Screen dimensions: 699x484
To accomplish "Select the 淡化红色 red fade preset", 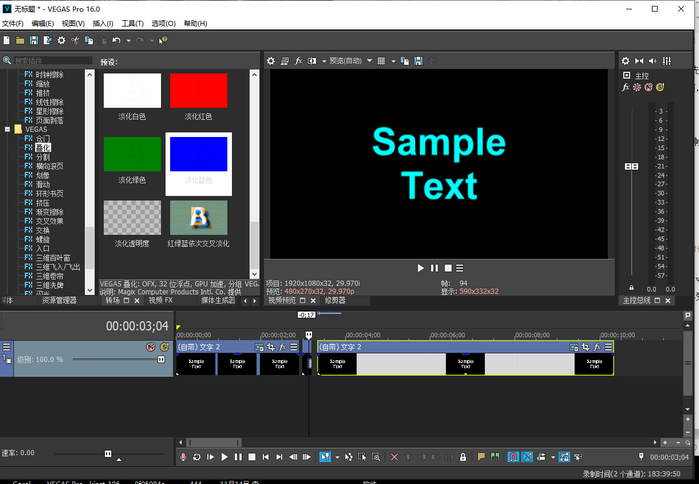I will [x=198, y=91].
